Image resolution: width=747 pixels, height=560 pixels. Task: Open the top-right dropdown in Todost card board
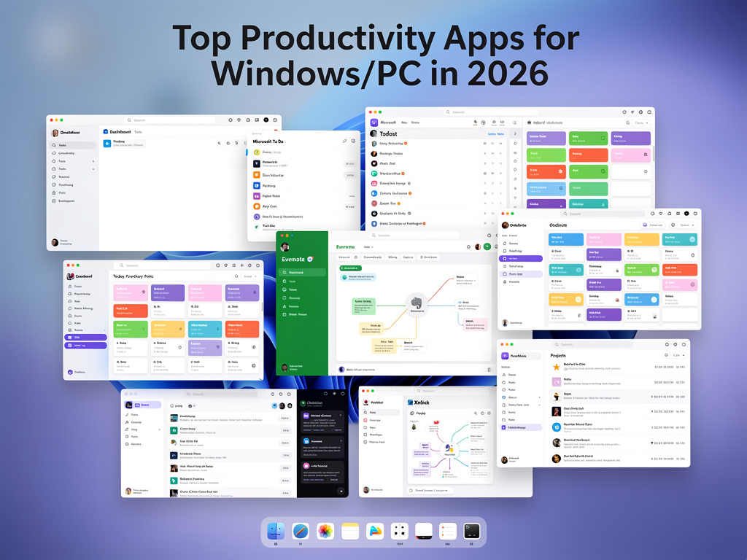pyautogui.click(x=642, y=122)
